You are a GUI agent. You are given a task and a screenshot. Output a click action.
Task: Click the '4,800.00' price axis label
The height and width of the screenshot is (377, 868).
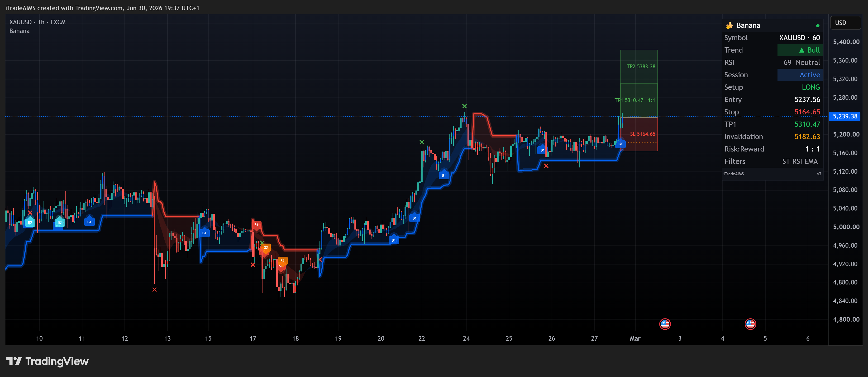coord(846,319)
